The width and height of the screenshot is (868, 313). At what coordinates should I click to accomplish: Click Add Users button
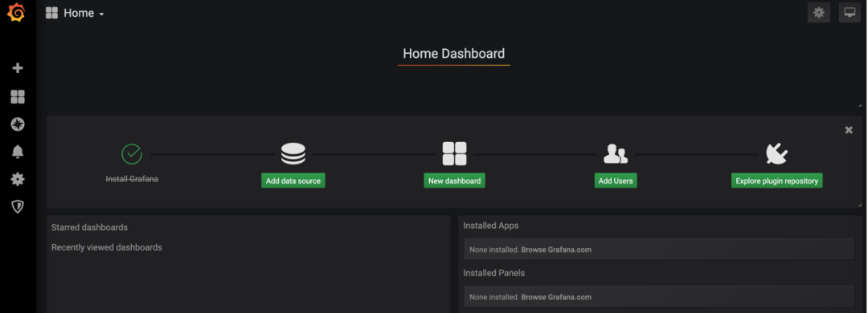[616, 181]
